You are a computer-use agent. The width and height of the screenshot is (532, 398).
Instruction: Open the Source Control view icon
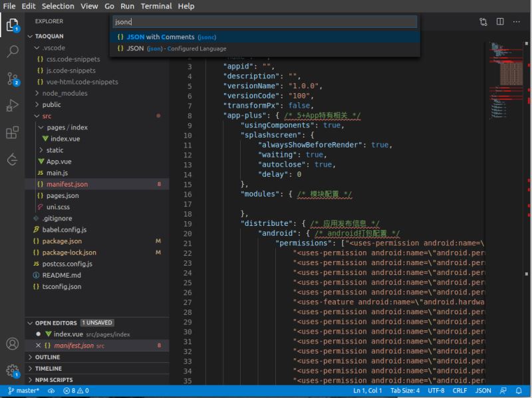[13, 78]
